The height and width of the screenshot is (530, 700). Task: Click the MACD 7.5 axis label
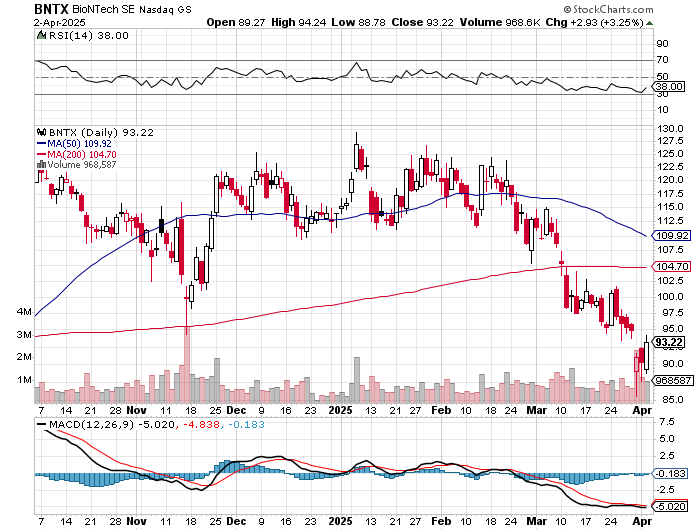(x=667, y=422)
